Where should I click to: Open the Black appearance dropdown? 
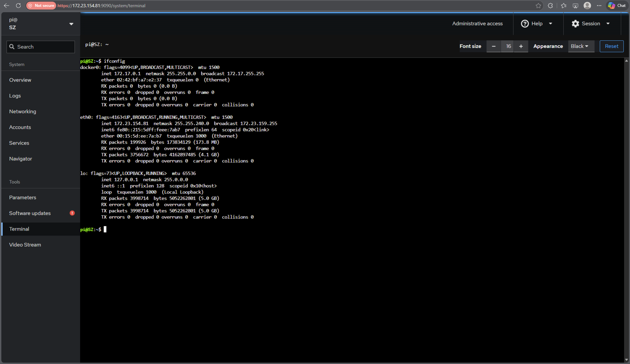coord(580,46)
